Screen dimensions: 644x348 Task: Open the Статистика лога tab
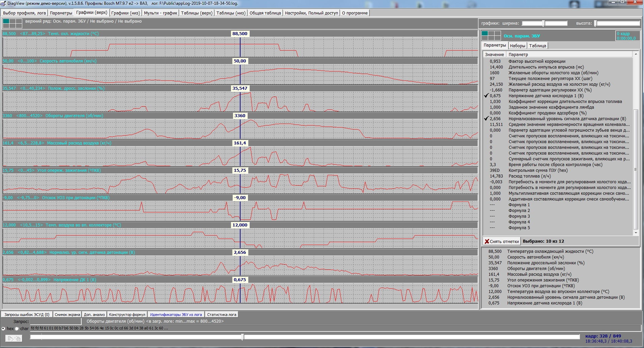222,315
